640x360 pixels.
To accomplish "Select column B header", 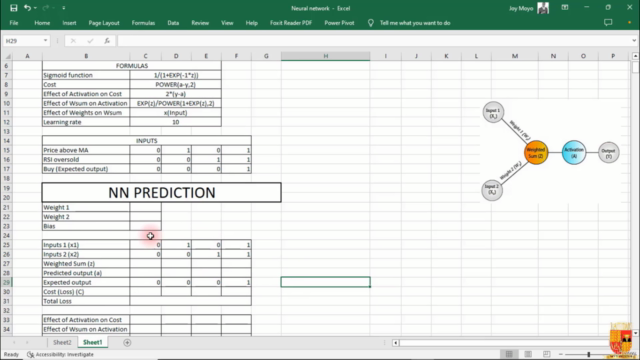I will click(86, 56).
